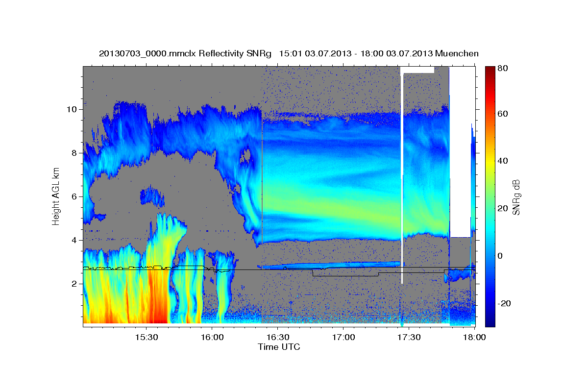Click the 17:00 time tick label
This screenshot has width=588, height=392.
[x=343, y=338]
